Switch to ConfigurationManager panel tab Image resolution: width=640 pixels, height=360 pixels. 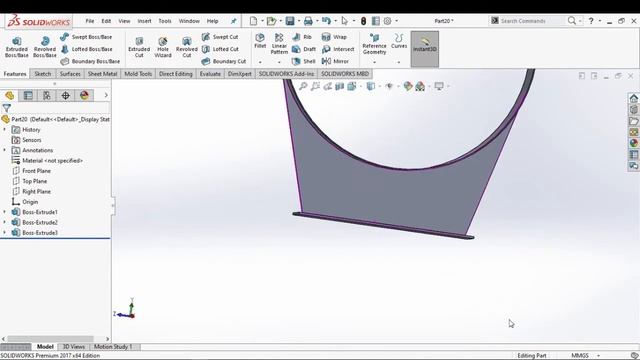point(47,96)
